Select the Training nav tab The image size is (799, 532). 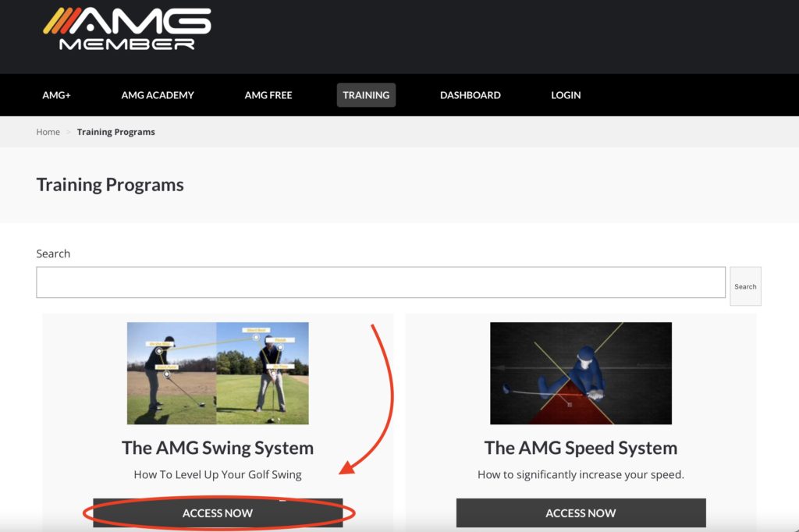[x=366, y=95]
